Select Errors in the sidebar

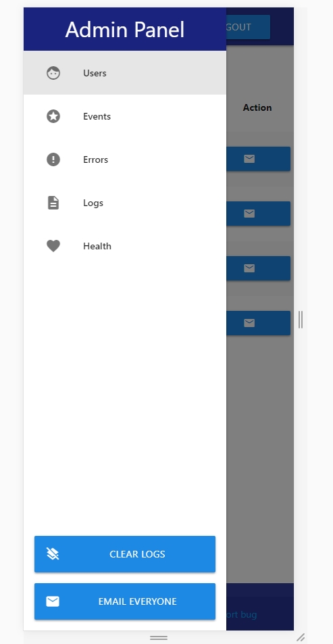click(125, 159)
